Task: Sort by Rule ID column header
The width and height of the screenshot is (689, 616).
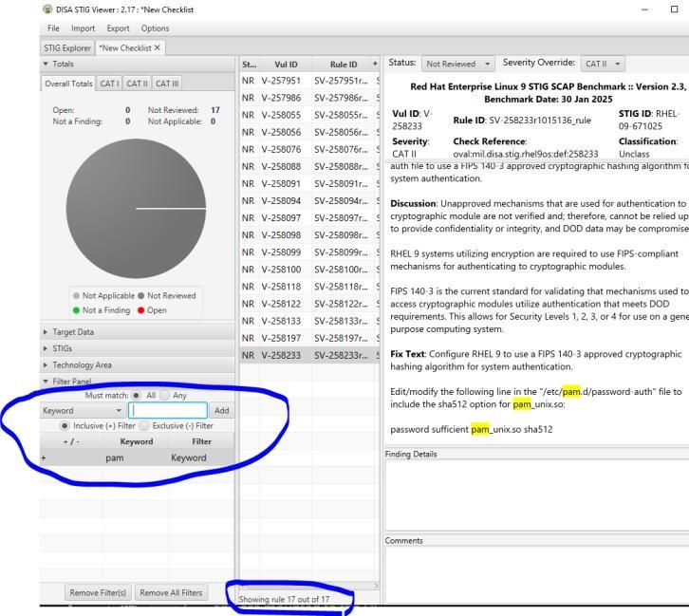Action: [344, 65]
